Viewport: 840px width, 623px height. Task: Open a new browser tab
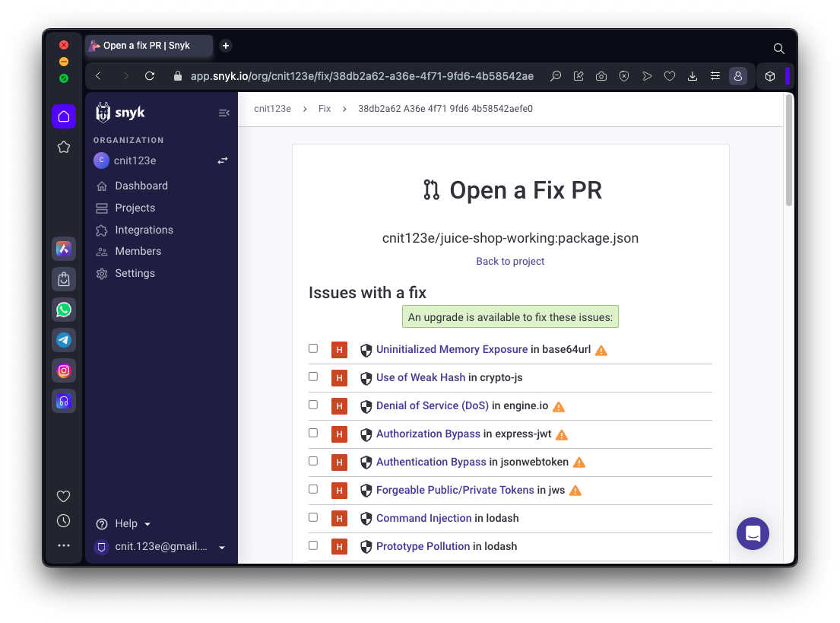point(226,46)
